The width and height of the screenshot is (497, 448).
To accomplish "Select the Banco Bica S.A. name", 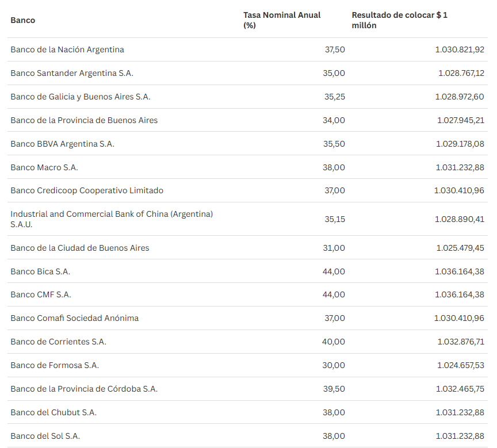I will [40, 271].
